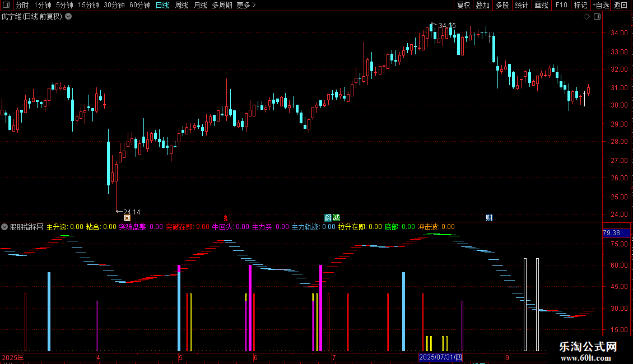Switch to 月线 monthly chart

pos(200,5)
